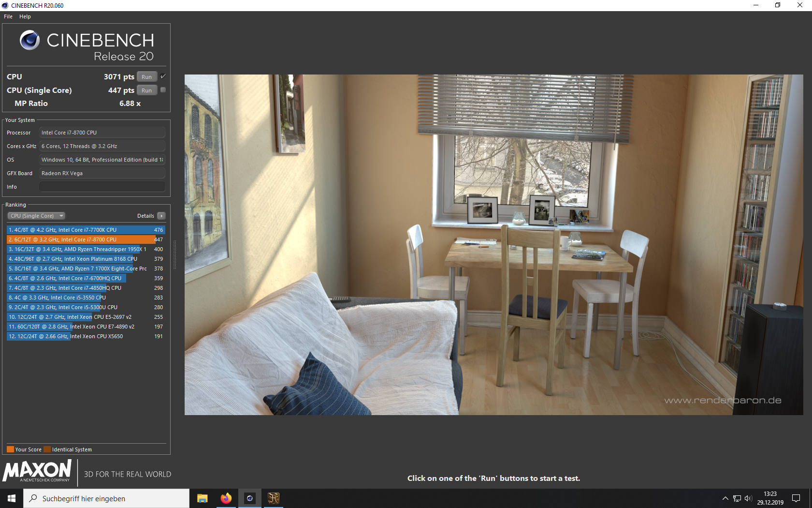Click the last pinned taskbar app icon

pyautogui.click(x=273, y=498)
